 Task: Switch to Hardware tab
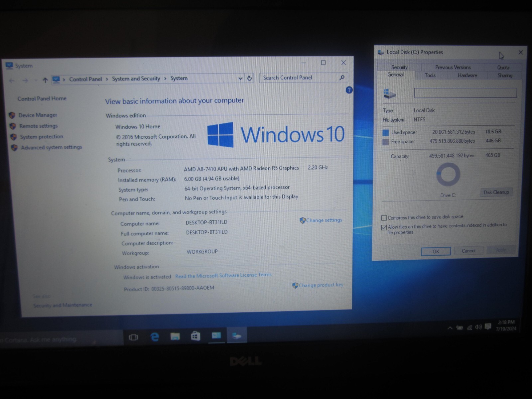pyautogui.click(x=467, y=75)
